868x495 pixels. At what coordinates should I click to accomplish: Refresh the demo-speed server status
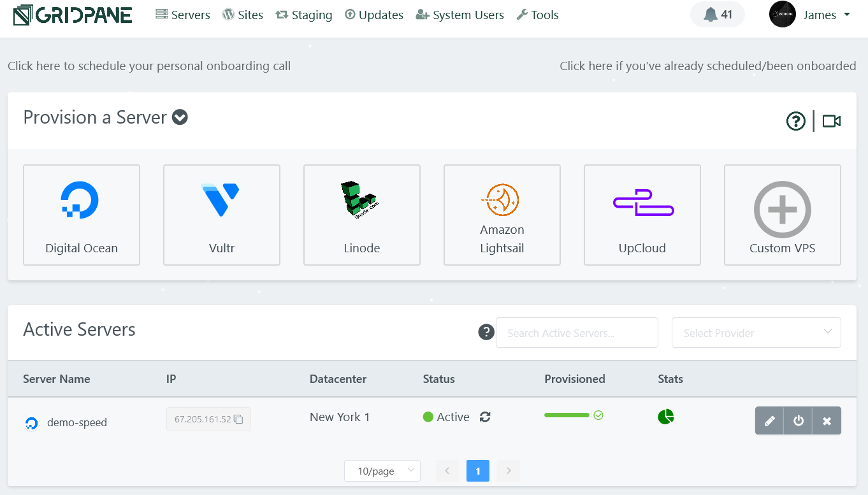click(485, 417)
